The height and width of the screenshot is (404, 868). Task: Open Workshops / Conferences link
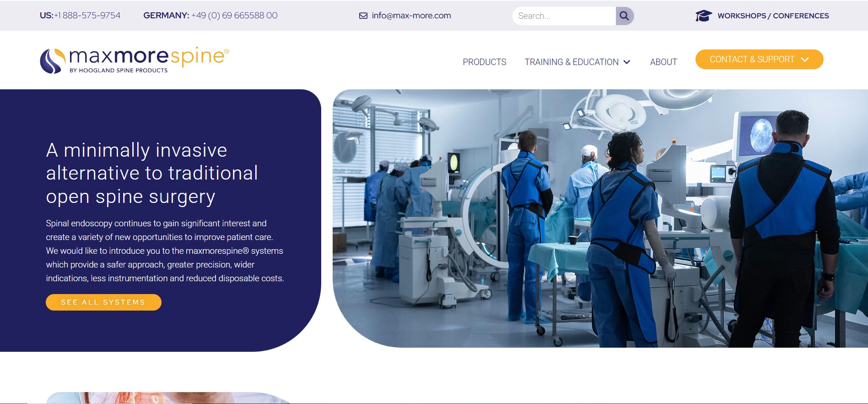click(x=773, y=16)
